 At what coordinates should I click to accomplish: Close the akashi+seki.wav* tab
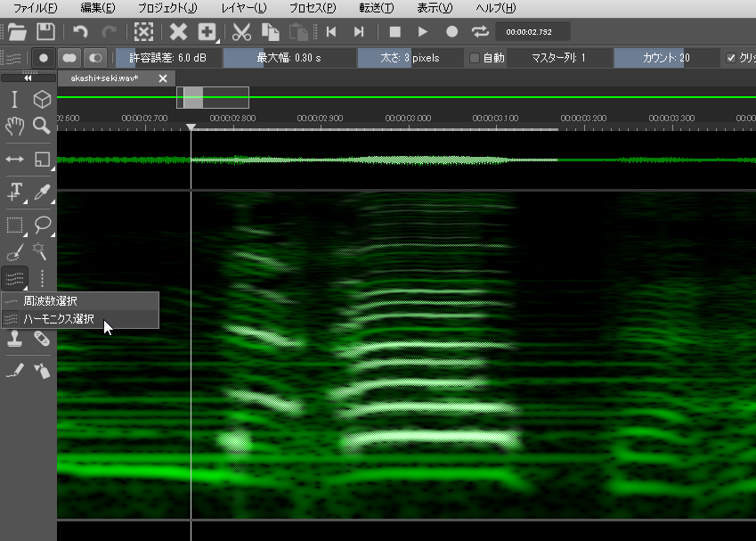click(163, 78)
